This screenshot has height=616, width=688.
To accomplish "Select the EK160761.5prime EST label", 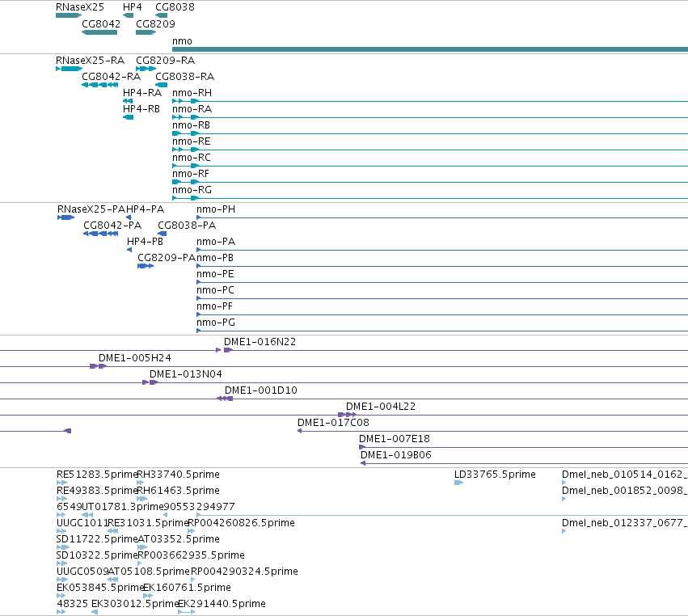I will coord(188,589).
